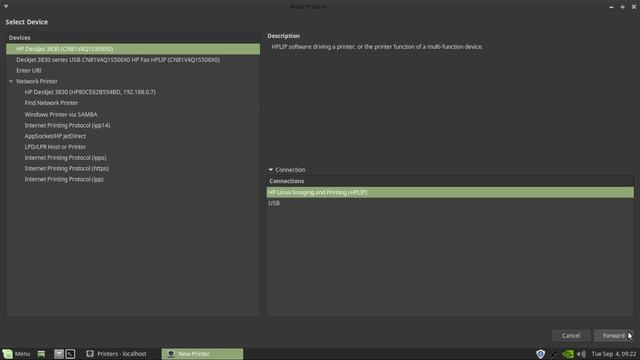Click the green show desktop icon in taskbar
Screen dimensions: 640x360
(41, 354)
